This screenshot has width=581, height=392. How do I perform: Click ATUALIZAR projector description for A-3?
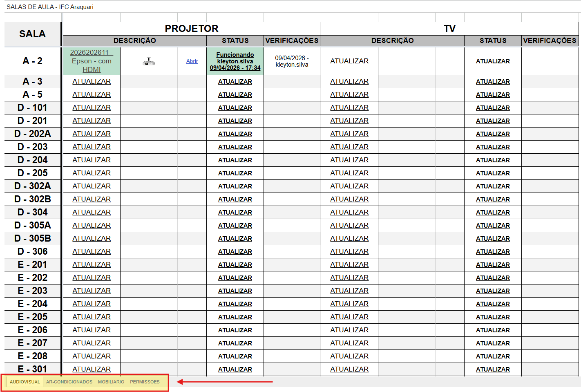(x=92, y=81)
